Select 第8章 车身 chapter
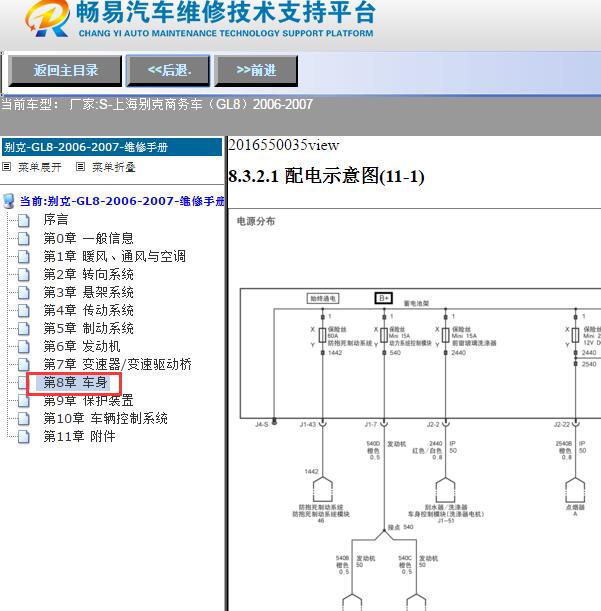The image size is (601, 611). [75, 382]
